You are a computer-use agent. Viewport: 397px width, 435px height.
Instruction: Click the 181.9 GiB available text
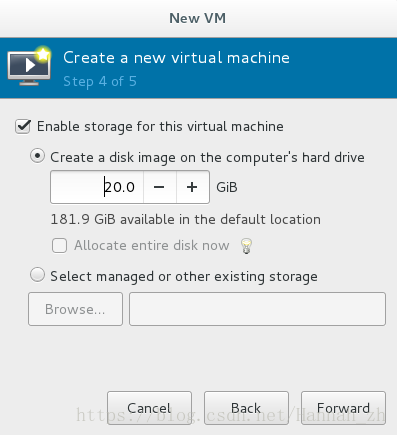[185, 220]
